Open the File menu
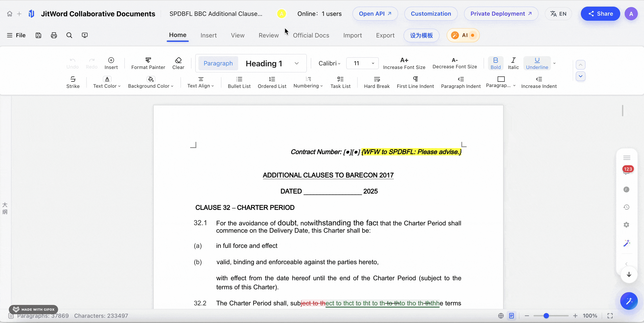This screenshot has width=644, height=323. [x=16, y=35]
